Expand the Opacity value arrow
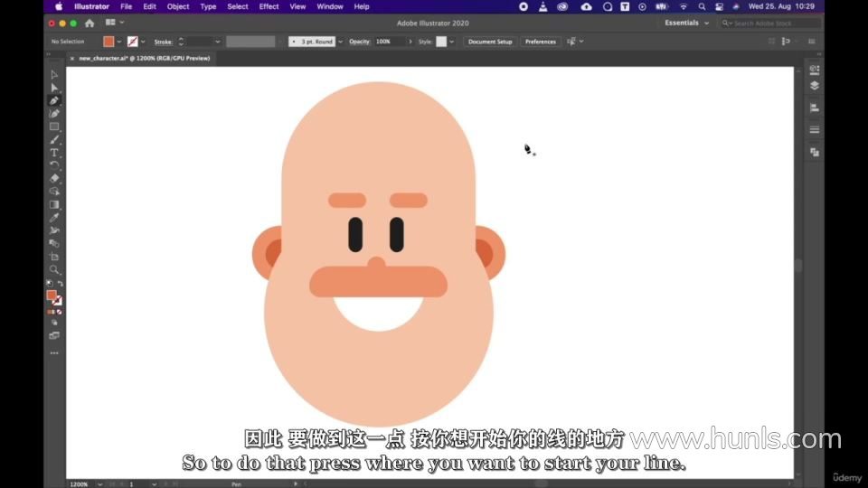Screen dimensions: 868x488 point(410,42)
